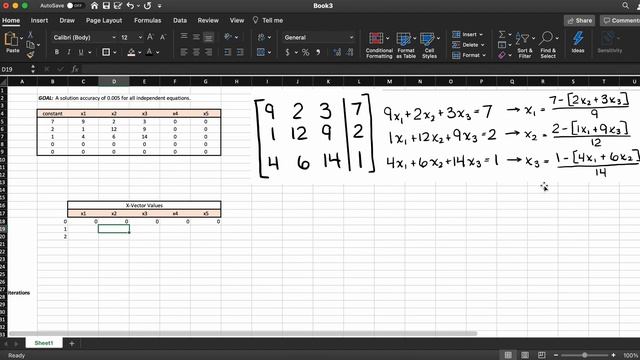Click the Orientation icon
The image size is (640, 360).
tap(228, 37)
